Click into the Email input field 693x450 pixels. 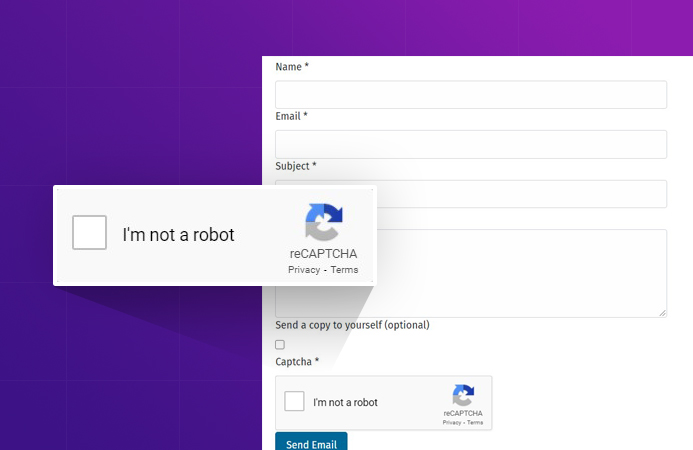tap(471, 144)
